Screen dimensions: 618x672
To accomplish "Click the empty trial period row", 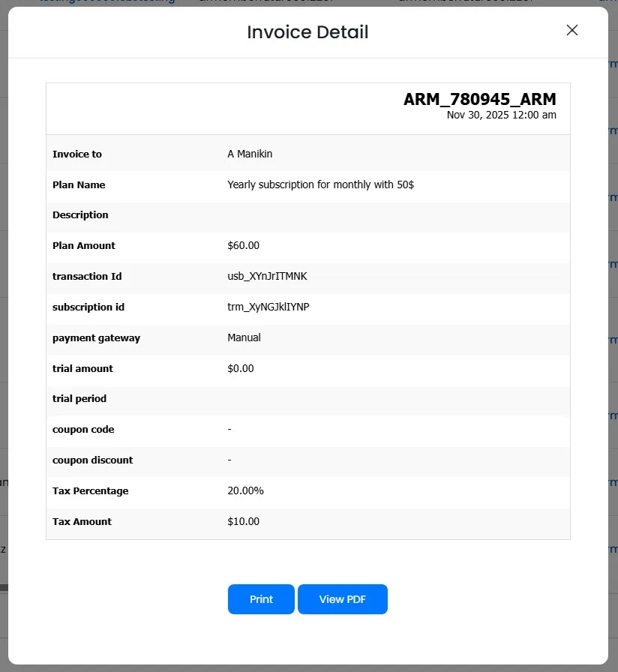I will pyautogui.click(x=300, y=398).
